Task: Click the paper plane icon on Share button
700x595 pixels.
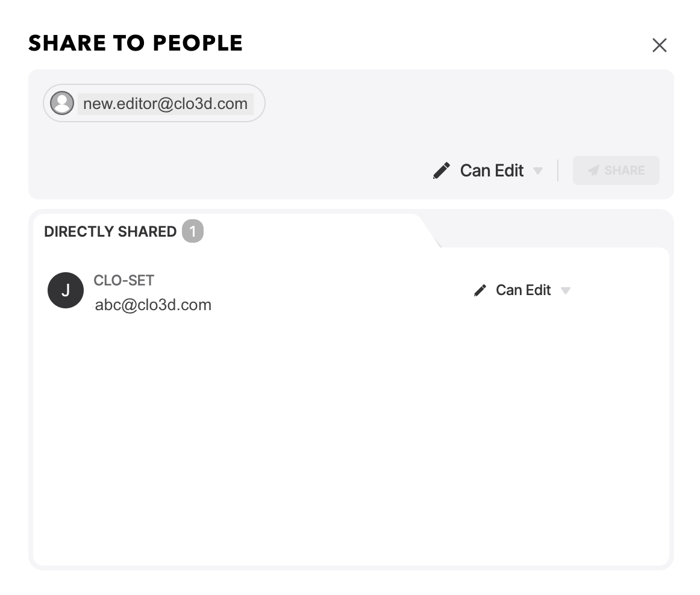Action: click(x=593, y=170)
